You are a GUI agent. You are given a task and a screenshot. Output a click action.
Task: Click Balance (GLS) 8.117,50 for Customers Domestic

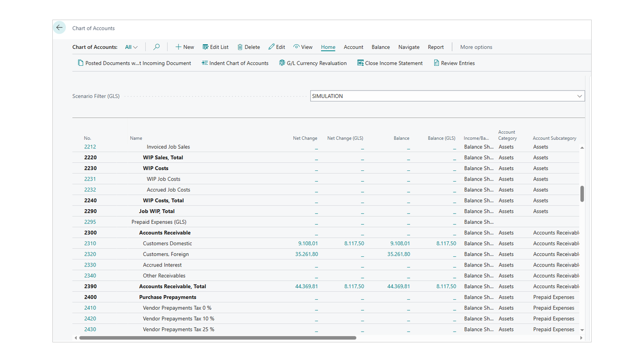pyautogui.click(x=446, y=243)
